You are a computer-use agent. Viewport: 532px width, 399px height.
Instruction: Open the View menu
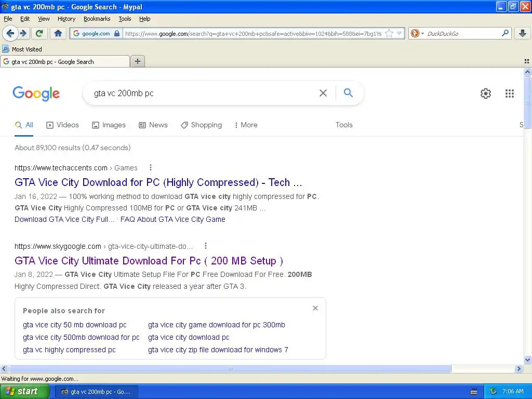[44, 19]
